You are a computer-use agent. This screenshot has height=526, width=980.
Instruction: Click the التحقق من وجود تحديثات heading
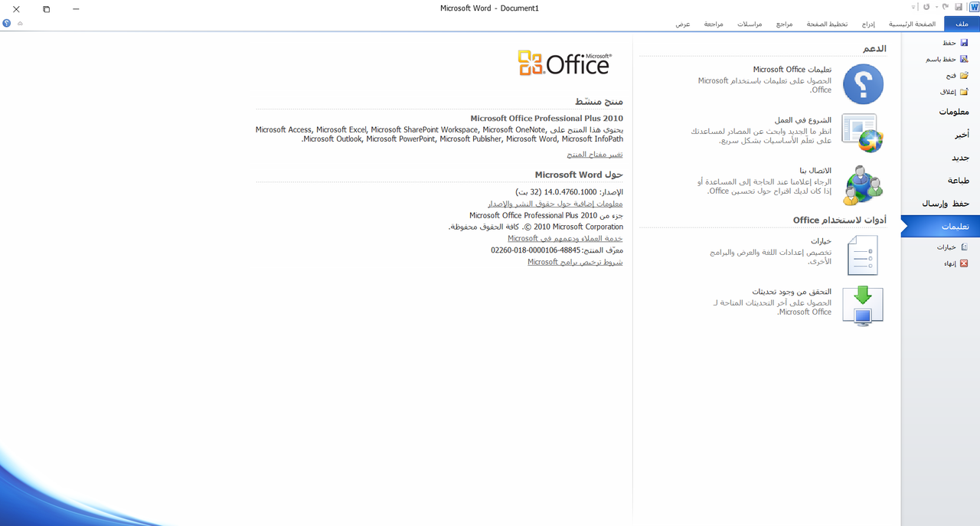pos(792,292)
